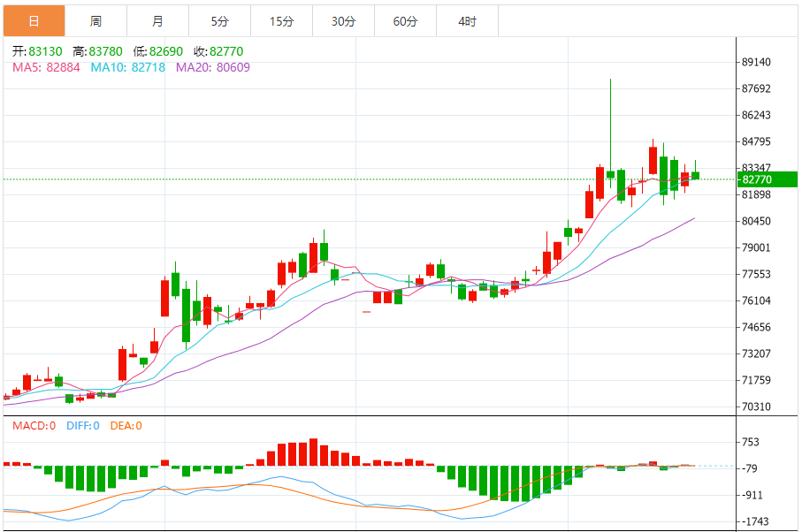This screenshot has width=802, height=532.
Task: Select the 周 weekly chart tab
Action: pyautogui.click(x=95, y=20)
